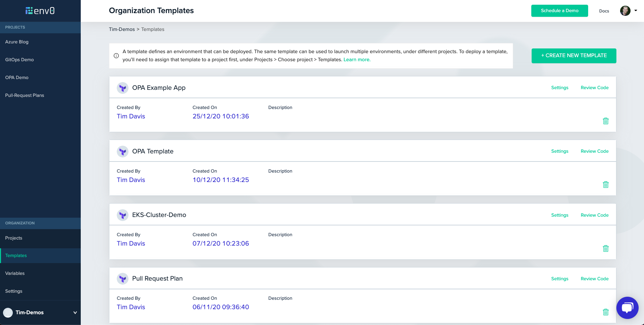Delete the OPA Template entry
Image resolution: width=644 pixels, height=325 pixels.
(x=606, y=185)
